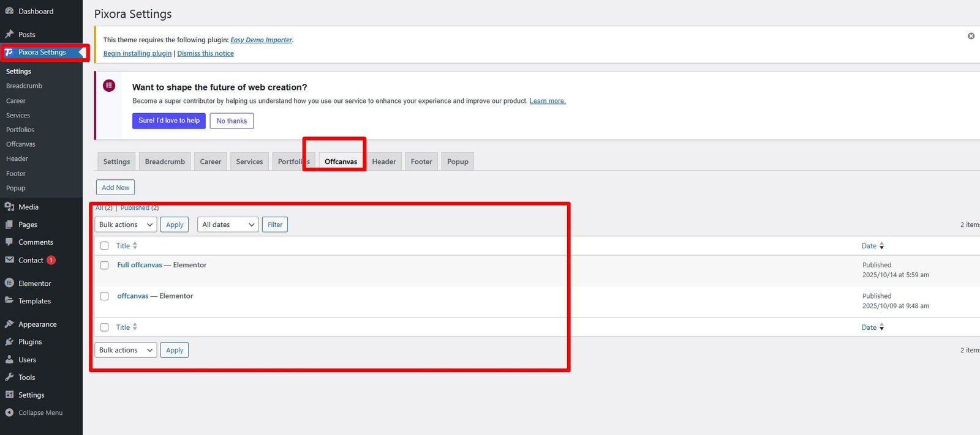Viewport: 980px width, 435px height.
Task: Click the Posts pin icon
Action: click(x=9, y=34)
